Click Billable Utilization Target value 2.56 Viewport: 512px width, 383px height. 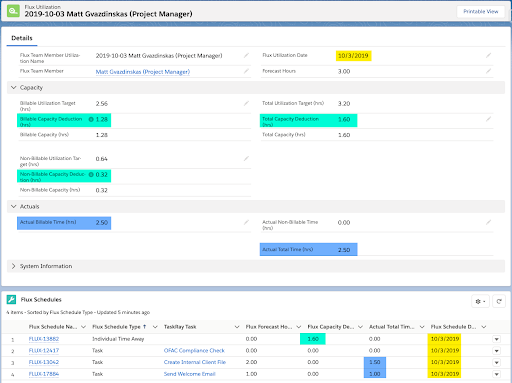102,104
